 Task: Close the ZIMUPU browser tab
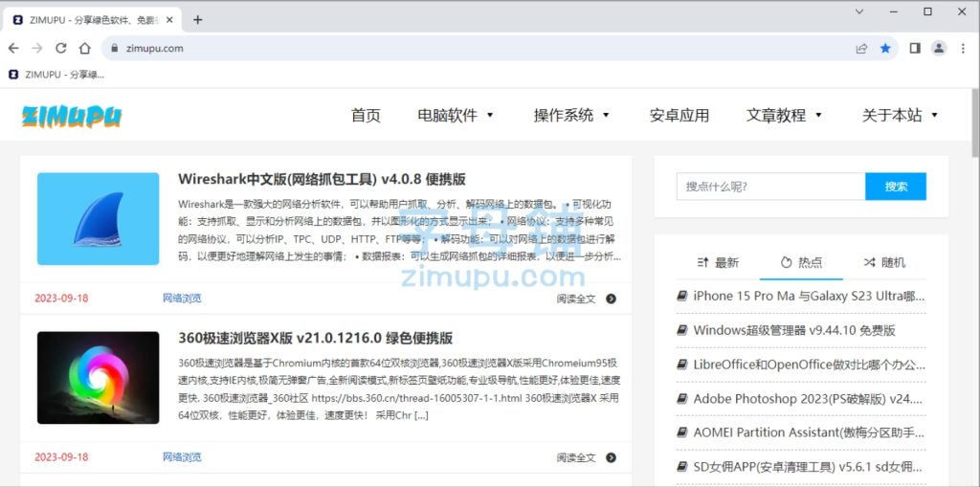[170, 20]
